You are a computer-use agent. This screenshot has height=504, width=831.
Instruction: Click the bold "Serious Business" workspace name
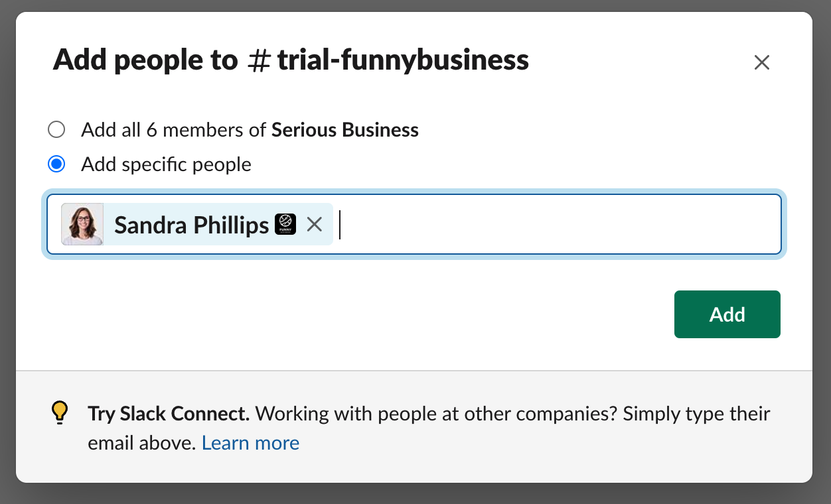coord(345,129)
